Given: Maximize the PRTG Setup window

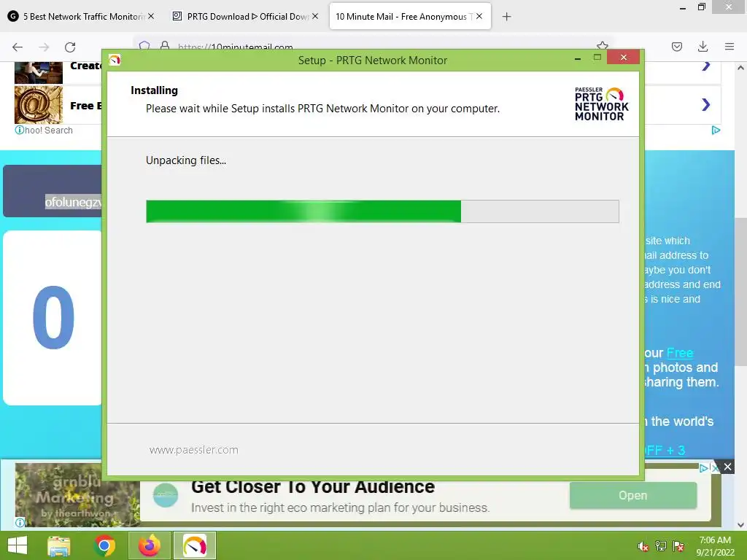Looking at the screenshot, I should pyautogui.click(x=597, y=57).
